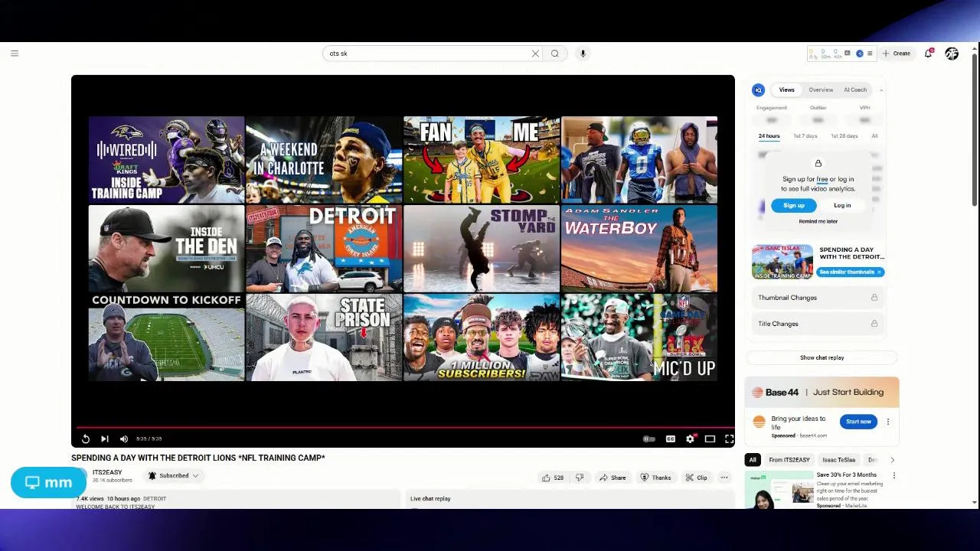Select the All time range

[874, 136]
